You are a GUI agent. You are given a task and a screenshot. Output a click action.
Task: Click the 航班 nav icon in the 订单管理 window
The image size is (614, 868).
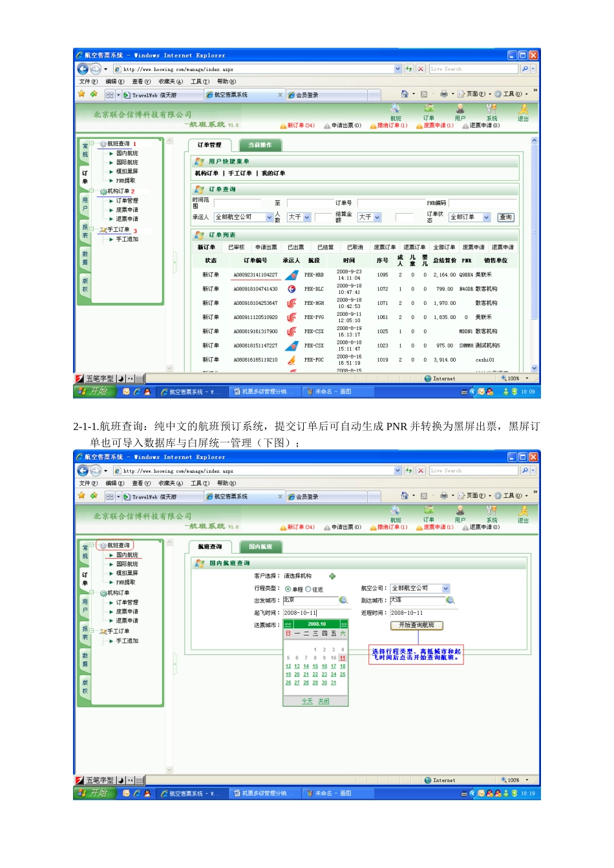point(396,108)
